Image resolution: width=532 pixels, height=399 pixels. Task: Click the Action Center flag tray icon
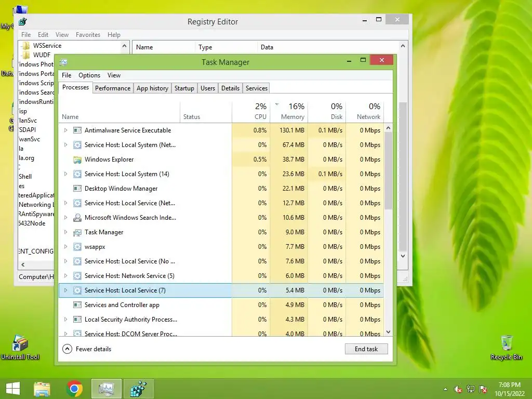(x=483, y=389)
